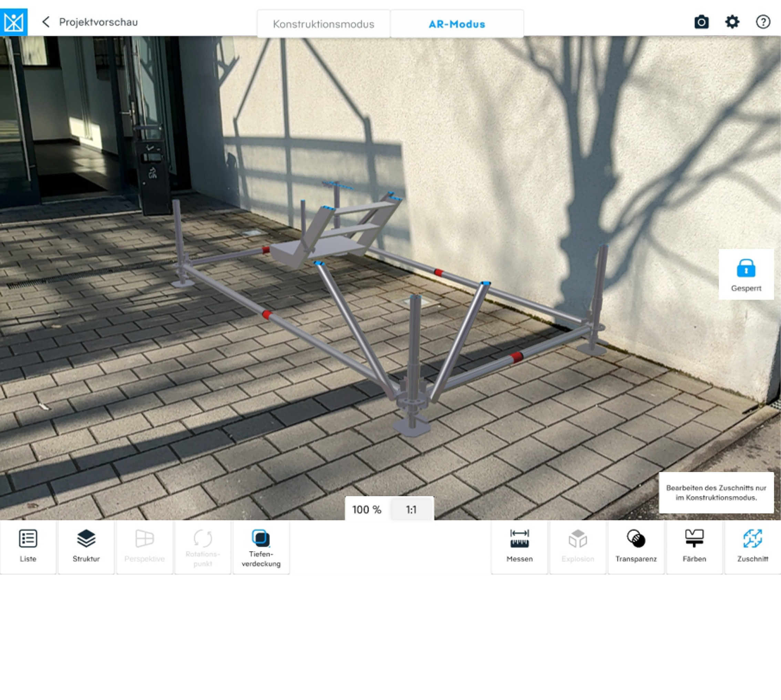Set scale to 1:1
This screenshot has width=781, height=700.
pyautogui.click(x=411, y=509)
